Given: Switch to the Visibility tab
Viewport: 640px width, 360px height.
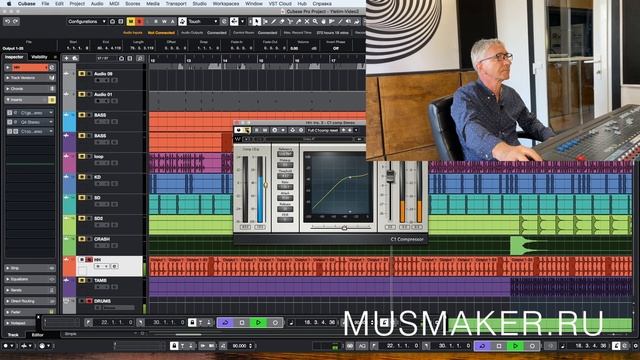Looking at the screenshot, I should pyautogui.click(x=40, y=57).
